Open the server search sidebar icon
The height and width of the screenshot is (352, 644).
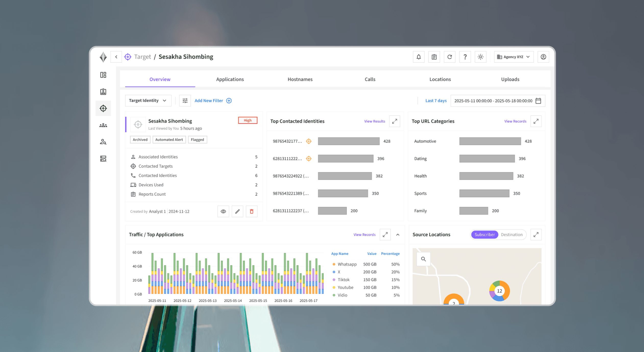[103, 159]
